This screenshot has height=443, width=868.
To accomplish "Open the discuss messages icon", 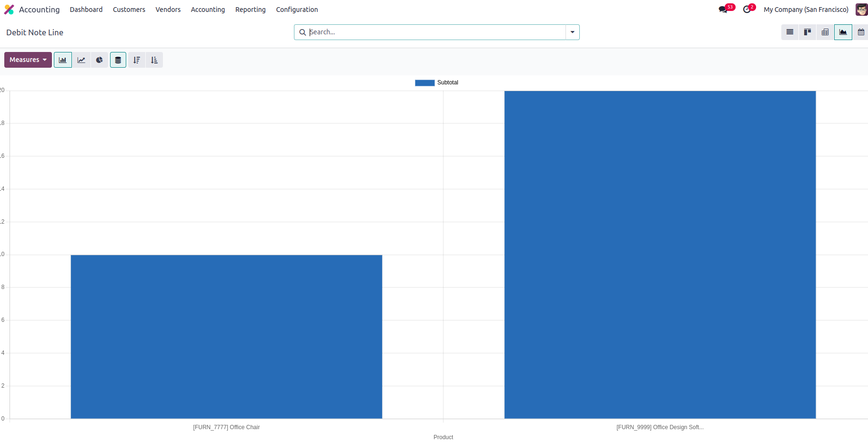I will pyautogui.click(x=723, y=10).
